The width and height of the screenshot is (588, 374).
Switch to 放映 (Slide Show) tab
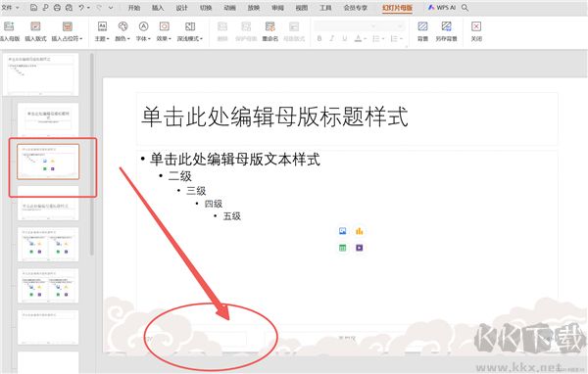point(254,8)
